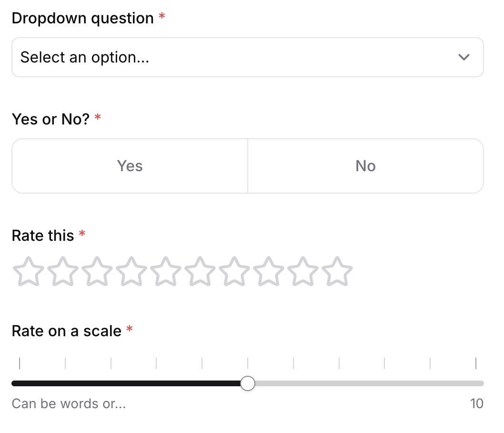Choose the fifth rating star
The width and height of the screenshot is (504, 433).
(166, 271)
